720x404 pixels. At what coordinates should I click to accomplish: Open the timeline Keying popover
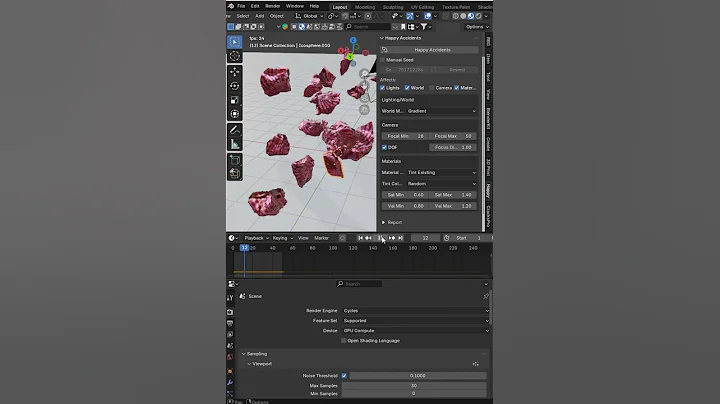282,238
